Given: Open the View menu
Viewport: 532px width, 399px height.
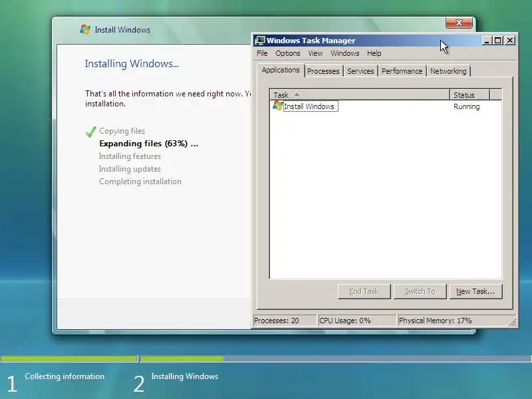Looking at the screenshot, I should coord(315,53).
